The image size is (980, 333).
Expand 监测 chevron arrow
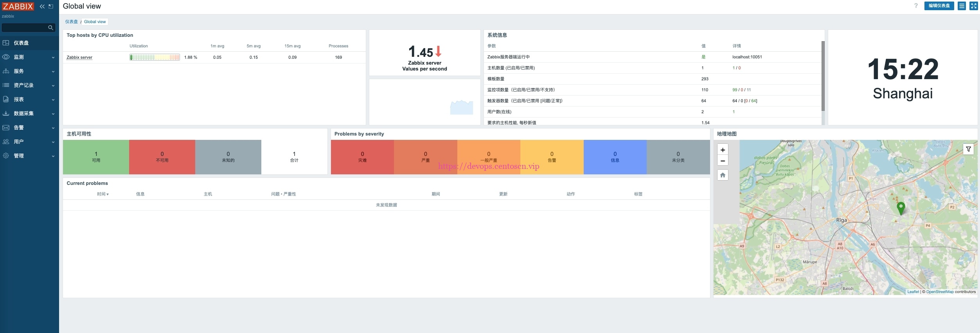[53, 57]
